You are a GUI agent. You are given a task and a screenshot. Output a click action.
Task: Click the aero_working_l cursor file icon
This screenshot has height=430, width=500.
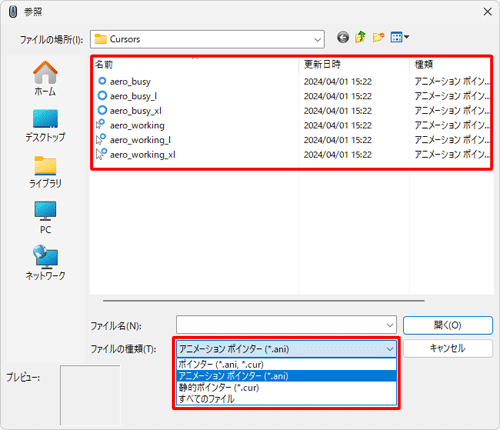[101, 139]
